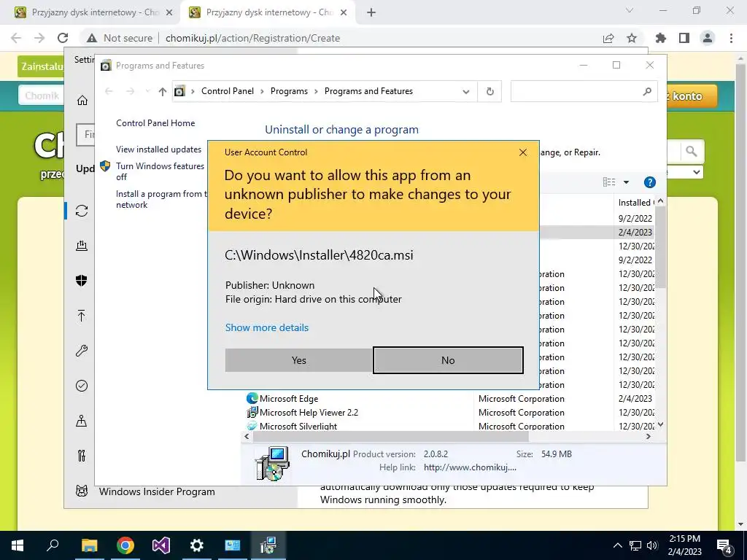Go to Control Panel Home
Image resolution: width=747 pixels, height=560 pixels.
155,122
